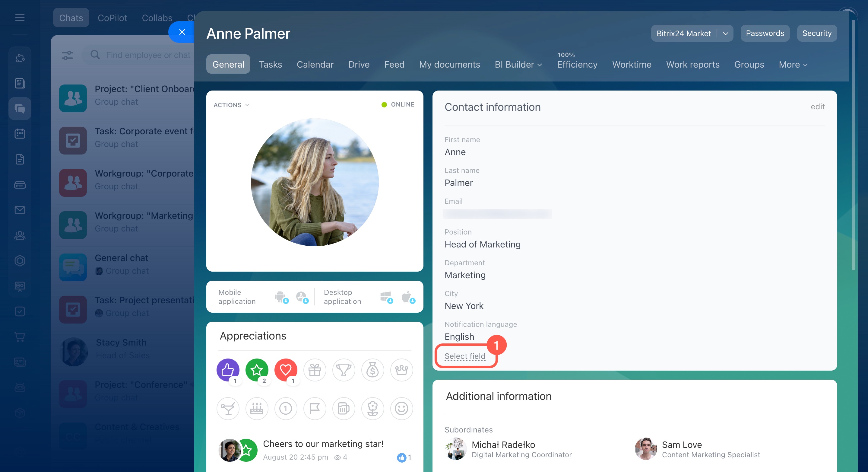The image size is (868, 472).
Task: Open the drive storage sidebar icon
Action: [x=20, y=185]
